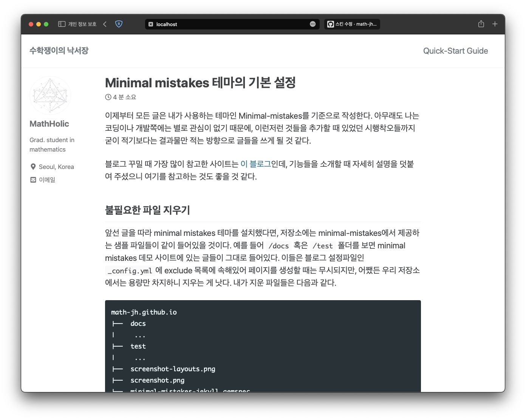Click the 'docs' entry in file tree
Screen dimensions: 526x420
point(138,324)
